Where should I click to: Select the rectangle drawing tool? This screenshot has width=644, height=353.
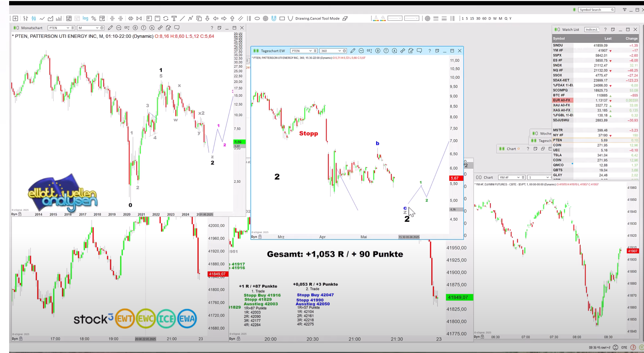click(x=282, y=18)
